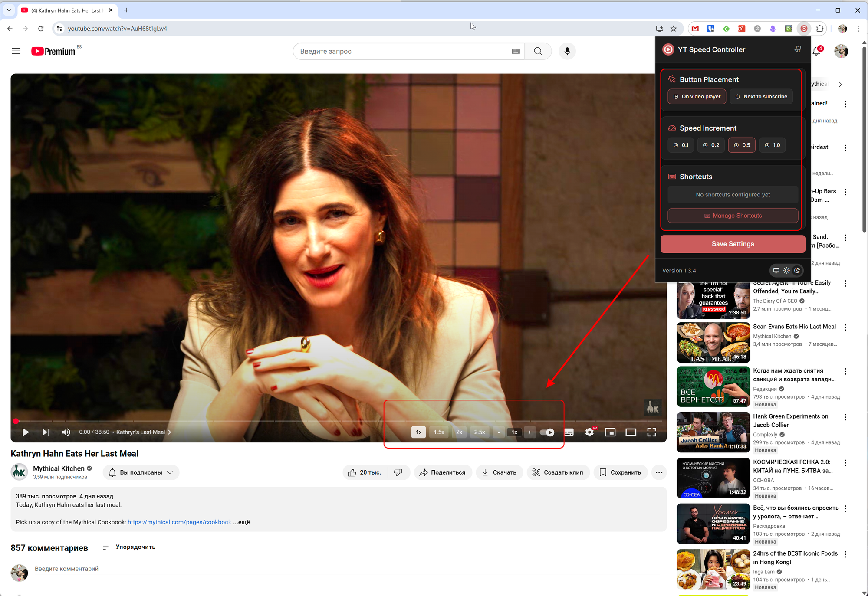Viewport: 868px width, 596px height.
Task: Mute the video volume speaker
Action: (66, 432)
